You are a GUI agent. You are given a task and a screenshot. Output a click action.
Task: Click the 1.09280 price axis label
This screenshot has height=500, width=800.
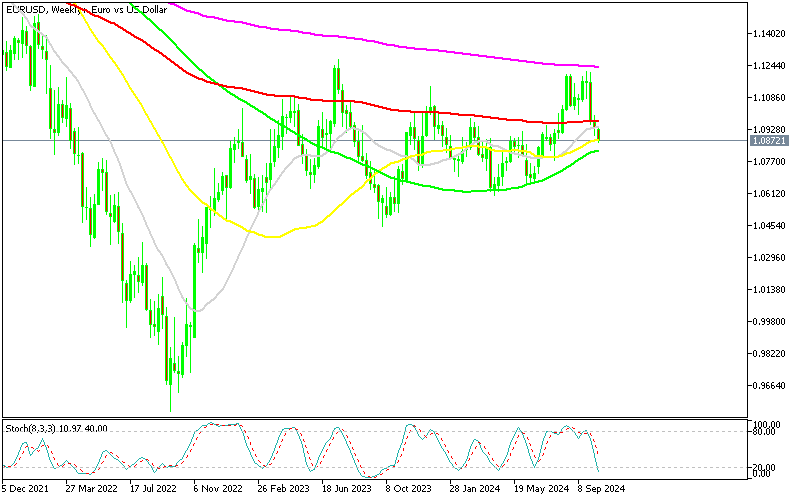click(769, 130)
